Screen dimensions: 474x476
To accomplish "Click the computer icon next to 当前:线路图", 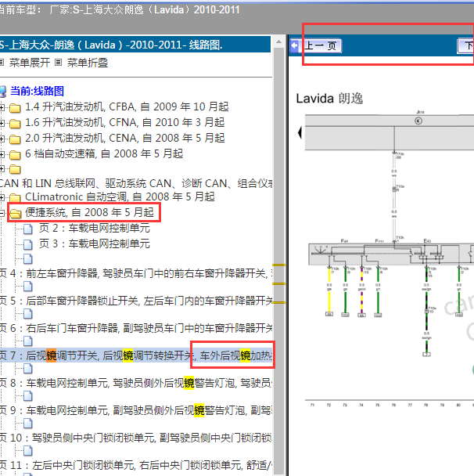I will tap(3, 92).
